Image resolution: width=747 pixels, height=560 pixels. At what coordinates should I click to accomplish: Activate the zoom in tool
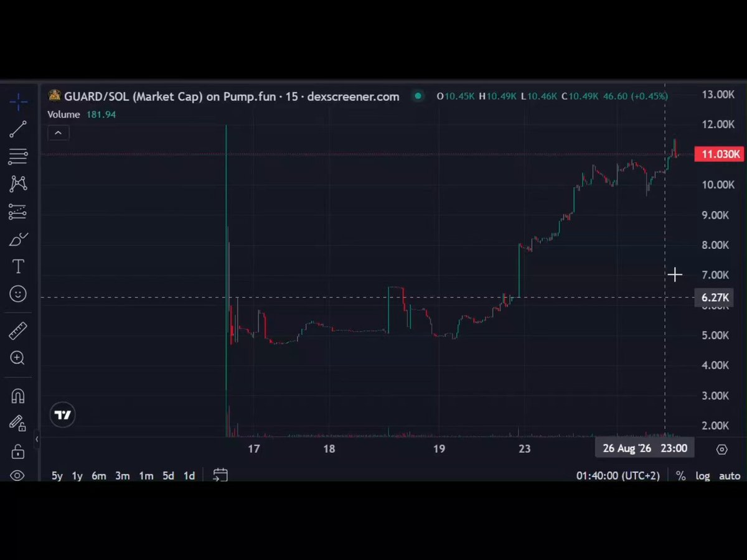[x=18, y=358]
